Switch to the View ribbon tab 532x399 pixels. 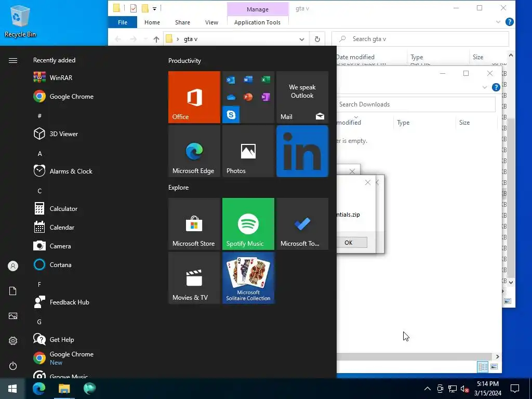pos(212,22)
